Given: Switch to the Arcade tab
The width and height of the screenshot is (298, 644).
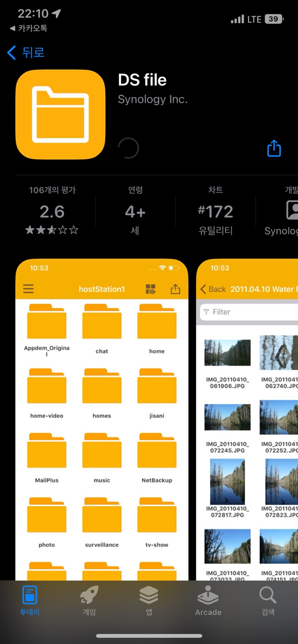Looking at the screenshot, I should (x=209, y=600).
